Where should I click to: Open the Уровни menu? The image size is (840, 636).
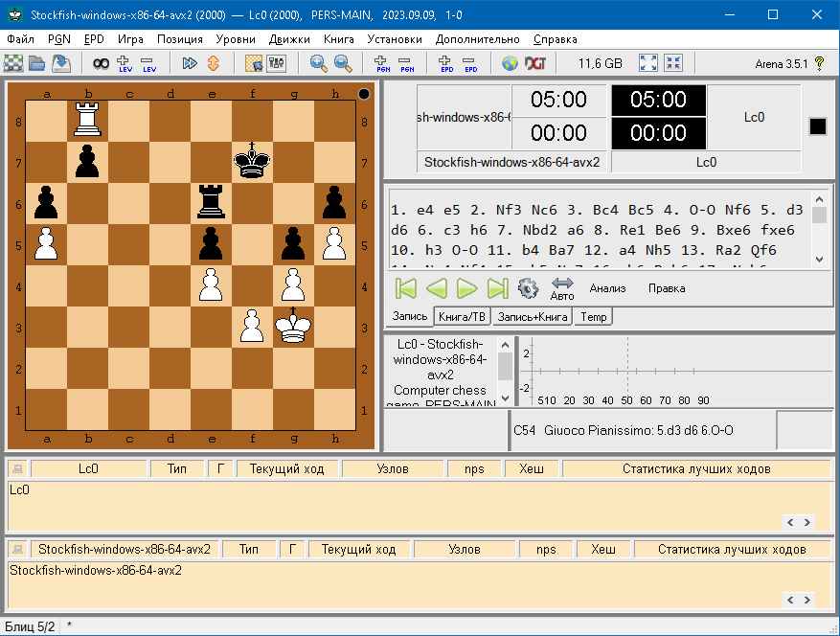(x=236, y=39)
